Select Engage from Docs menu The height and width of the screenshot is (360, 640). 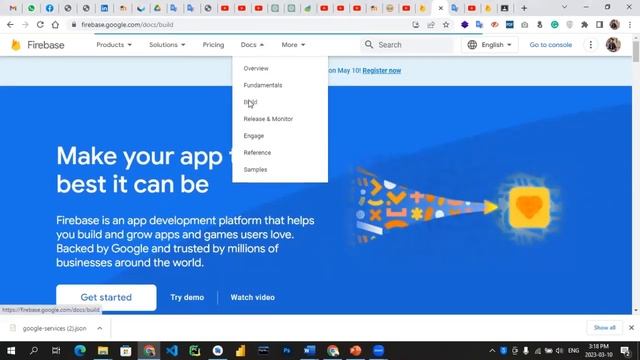tap(254, 136)
